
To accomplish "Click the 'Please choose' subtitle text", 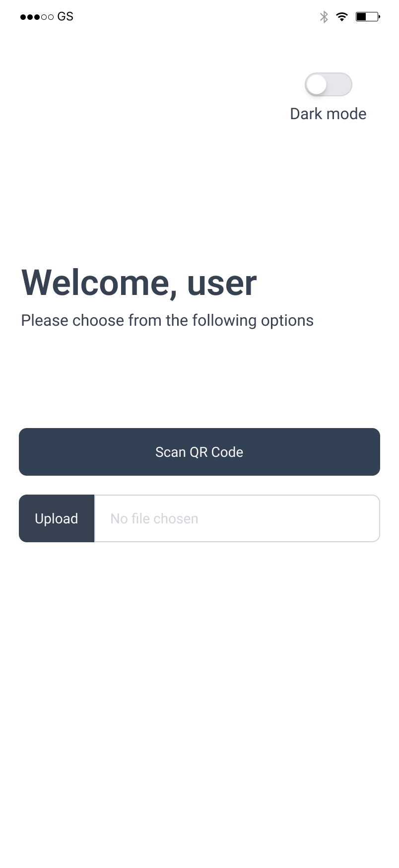I will coord(73,320).
